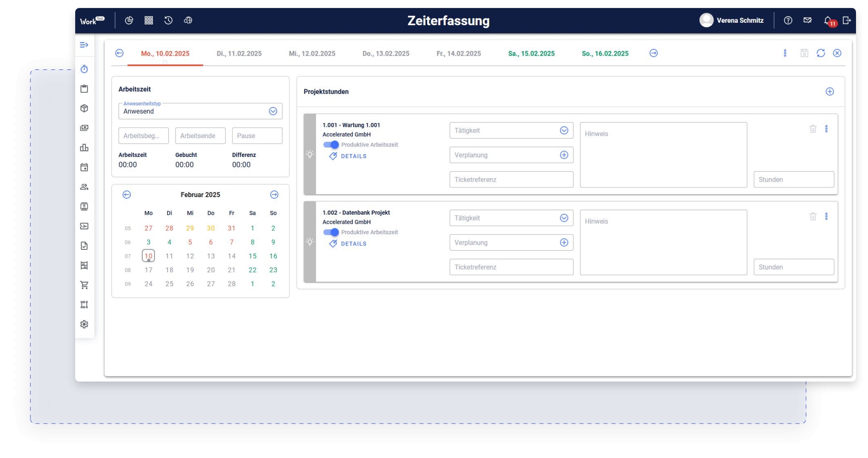Open the history clock icon in header
This screenshot has height=458, width=868.
tap(168, 20)
